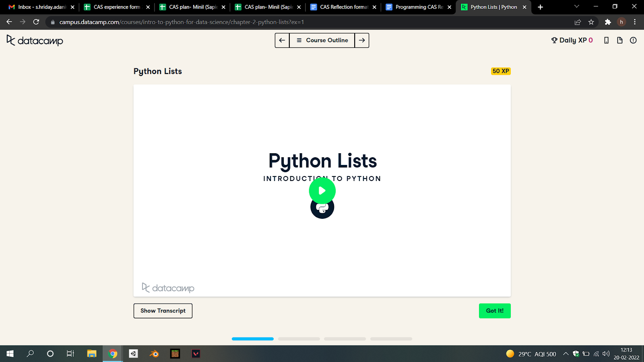Open the Chrome profile avatar
This screenshot has height=362, width=644.
tap(621, 22)
